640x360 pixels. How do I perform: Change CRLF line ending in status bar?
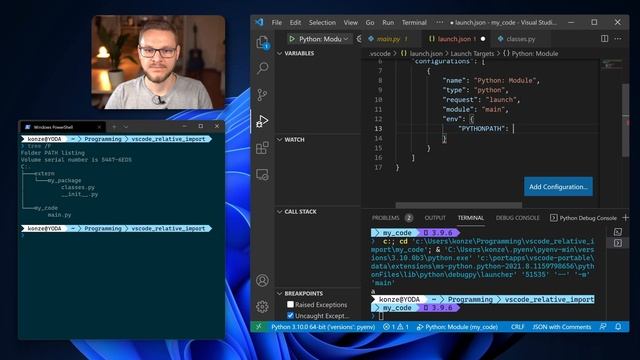(517, 327)
